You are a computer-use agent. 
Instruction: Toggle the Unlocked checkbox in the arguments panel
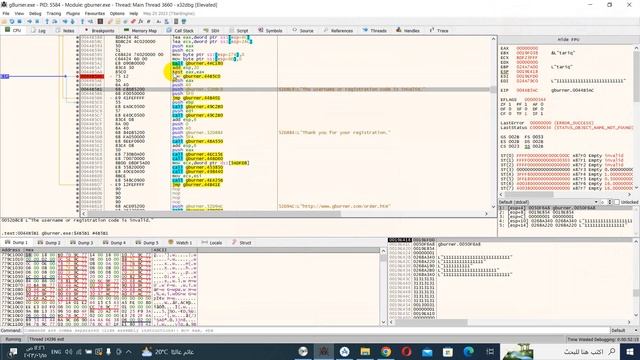coord(617,202)
